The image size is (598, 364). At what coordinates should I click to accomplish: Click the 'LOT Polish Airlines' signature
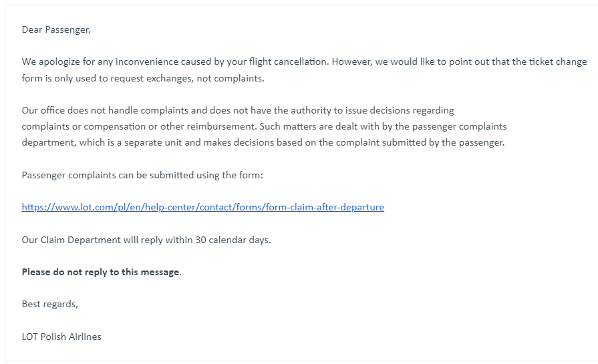point(61,337)
